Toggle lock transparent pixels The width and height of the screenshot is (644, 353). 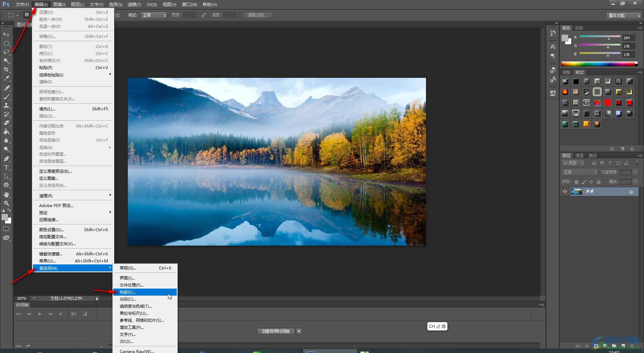pyautogui.click(x=576, y=182)
